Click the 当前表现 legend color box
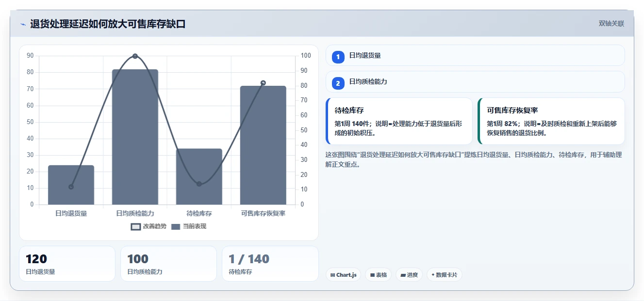The height and width of the screenshot is (301, 644). point(176,227)
